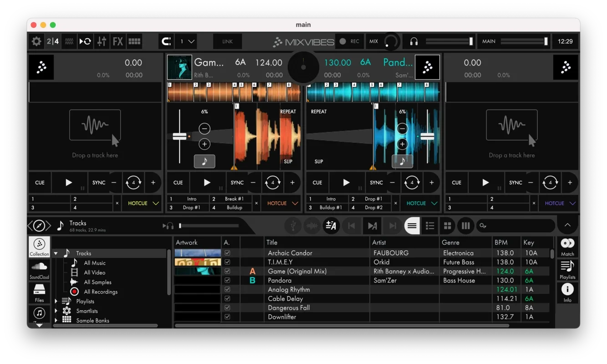607x364 pixels.
Task: Toggle key lock note on blue deck
Action: pos(402,161)
